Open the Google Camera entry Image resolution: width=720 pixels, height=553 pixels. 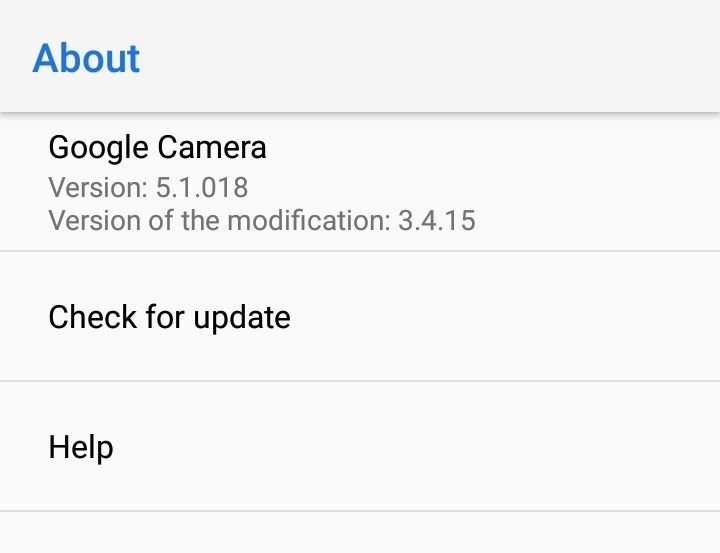[x=360, y=182]
